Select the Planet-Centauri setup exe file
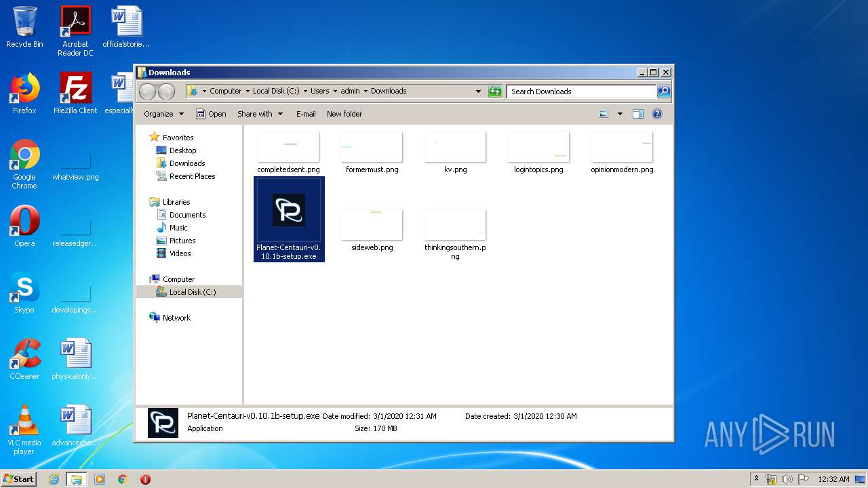 [289, 219]
